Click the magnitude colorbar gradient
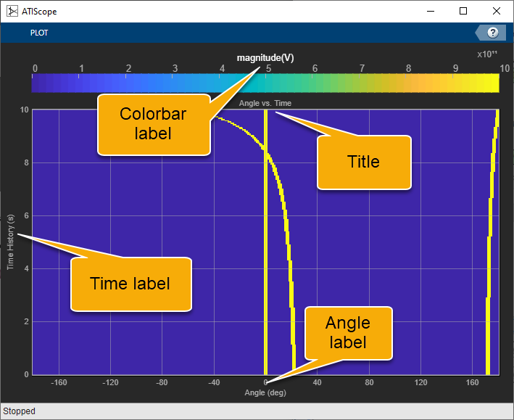Image resolution: width=514 pixels, height=420 pixels. (265, 83)
